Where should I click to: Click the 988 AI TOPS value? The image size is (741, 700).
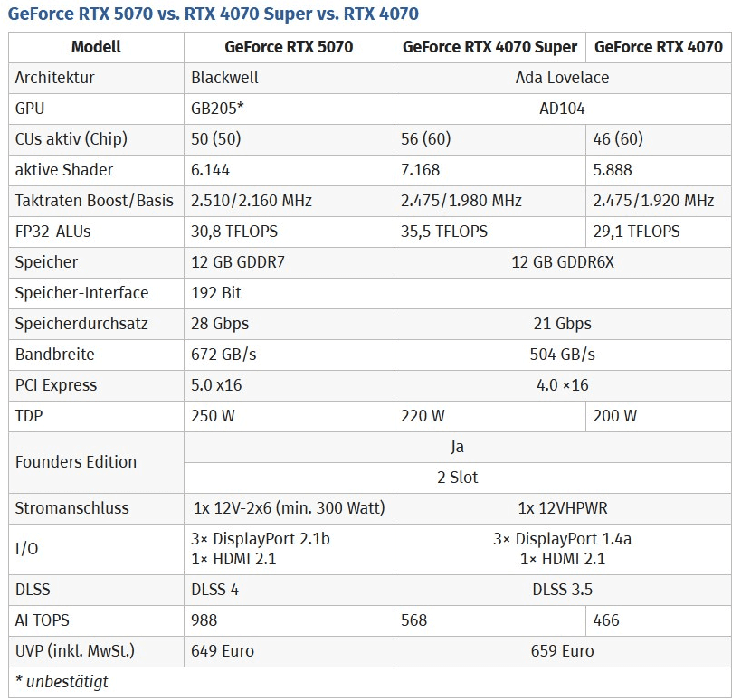(204, 620)
